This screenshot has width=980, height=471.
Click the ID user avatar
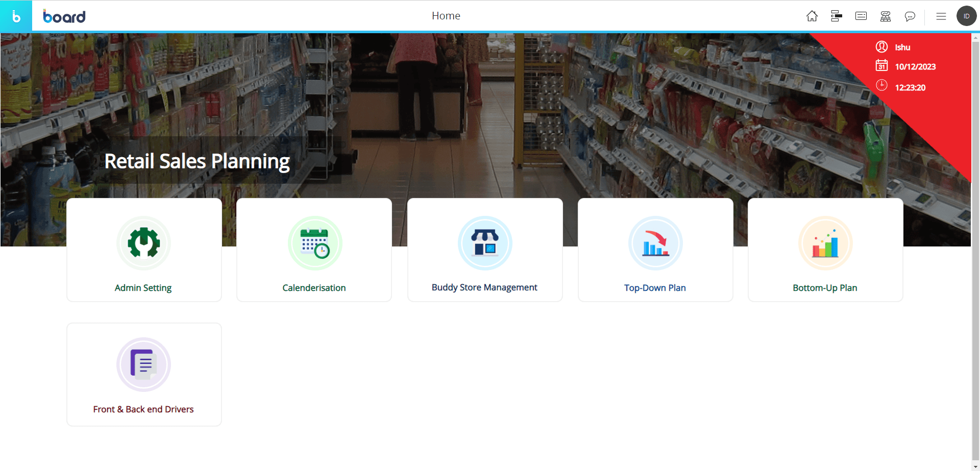(966, 16)
